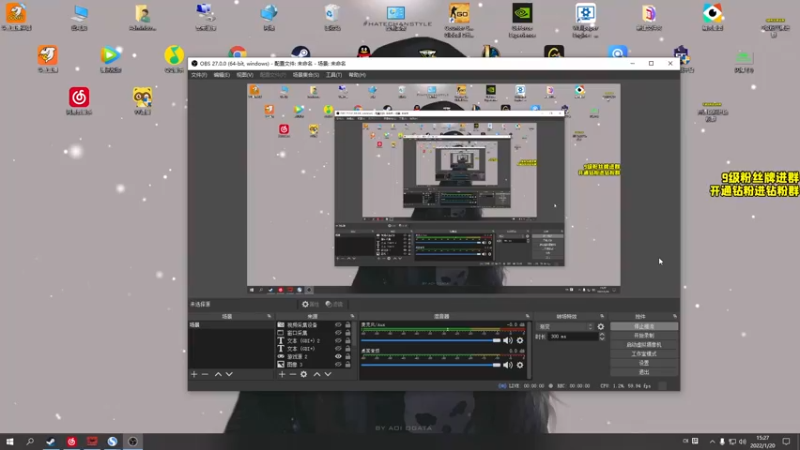The height and width of the screenshot is (450, 800).
Task: Toggle lock on Text (GDI+) 2 source
Action: 348,341
